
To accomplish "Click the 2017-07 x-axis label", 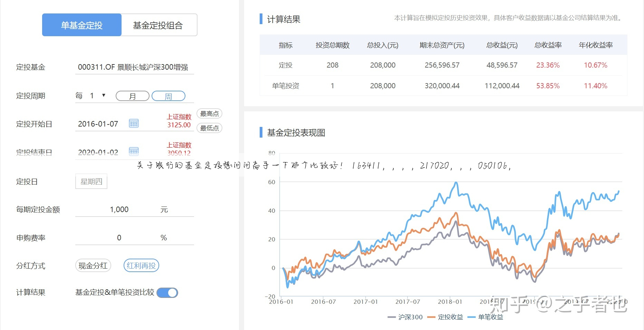I will (408, 302).
